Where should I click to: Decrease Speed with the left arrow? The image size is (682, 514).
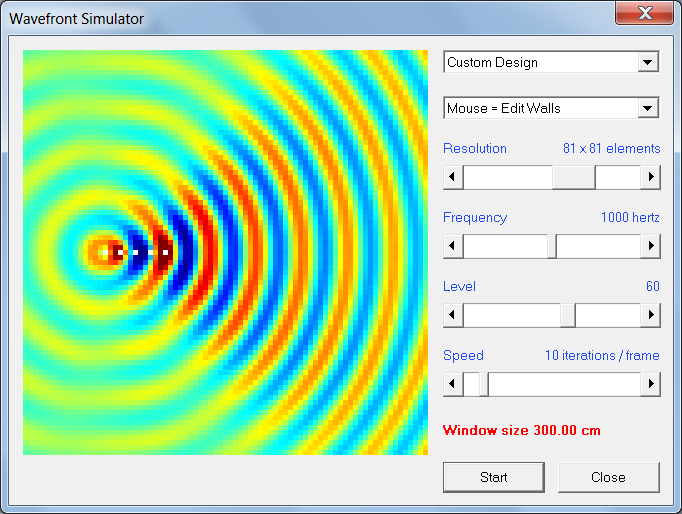click(x=453, y=384)
